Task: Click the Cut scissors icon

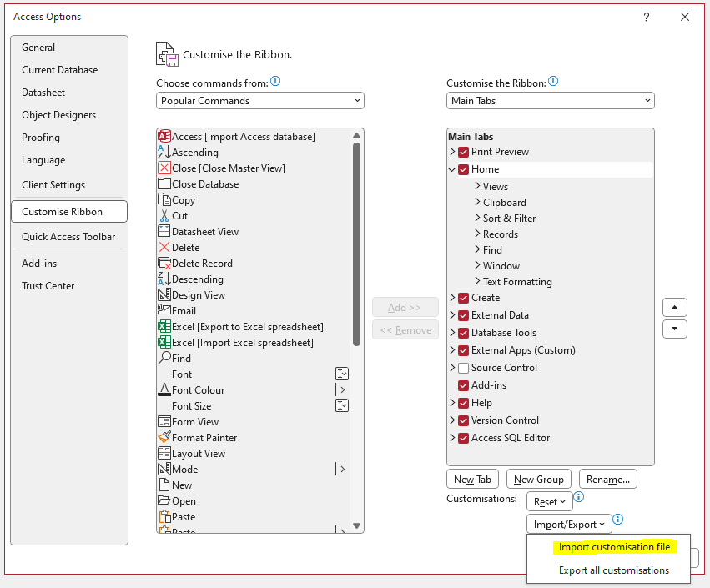Action: tap(164, 215)
